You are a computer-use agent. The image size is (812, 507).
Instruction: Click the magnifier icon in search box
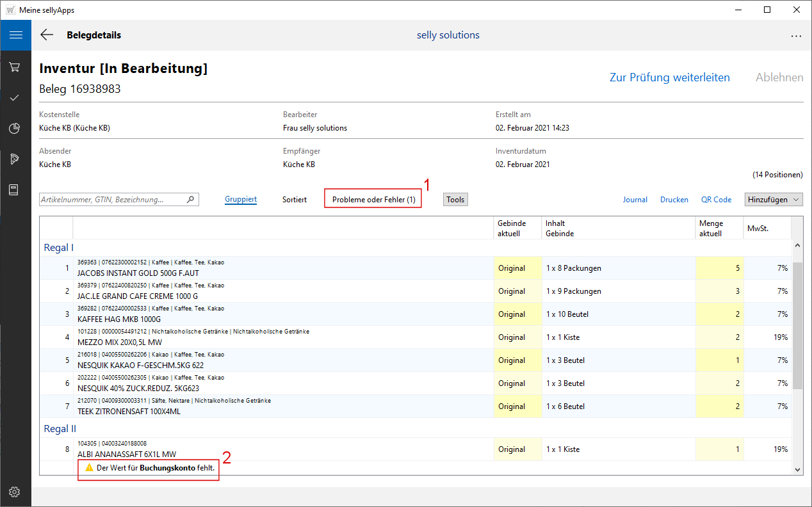(190, 200)
